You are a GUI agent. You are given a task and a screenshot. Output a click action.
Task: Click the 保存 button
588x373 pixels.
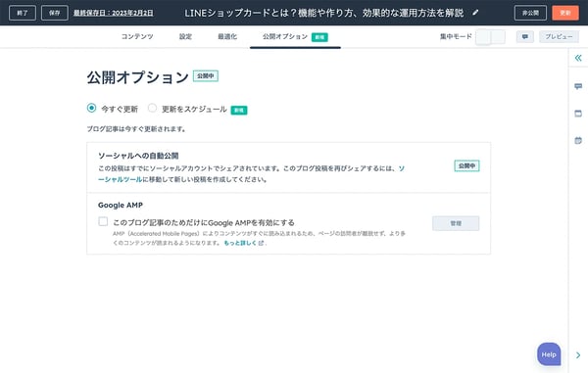click(54, 13)
